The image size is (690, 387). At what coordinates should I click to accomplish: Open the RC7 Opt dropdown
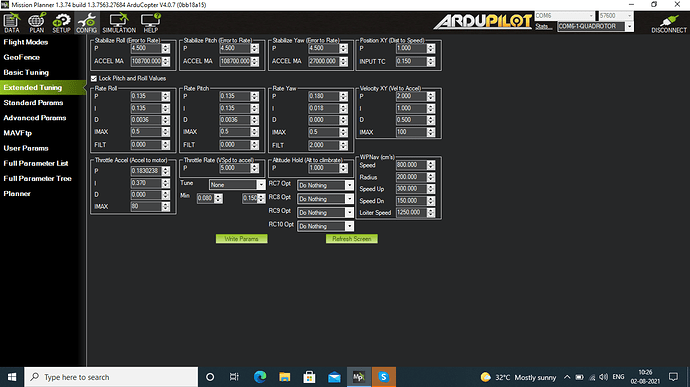(326, 185)
